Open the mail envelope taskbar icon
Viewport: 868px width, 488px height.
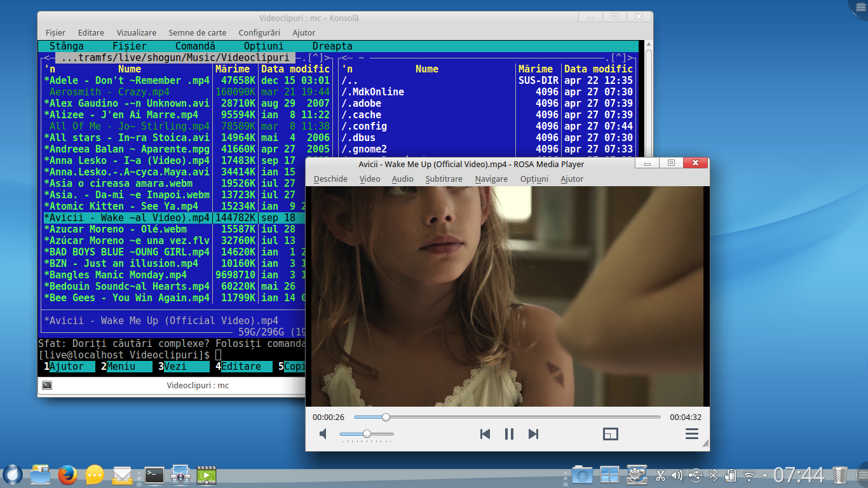click(x=122, y=475)
